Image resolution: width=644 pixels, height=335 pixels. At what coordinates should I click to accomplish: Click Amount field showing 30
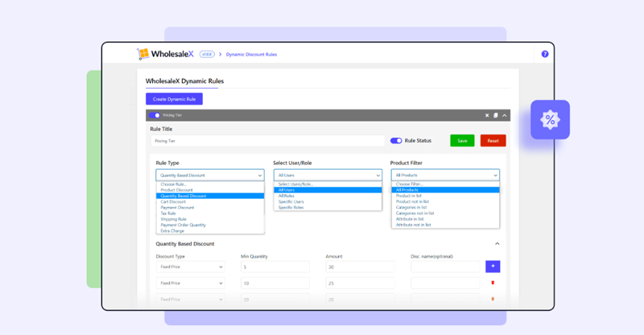tap(360, 267)
